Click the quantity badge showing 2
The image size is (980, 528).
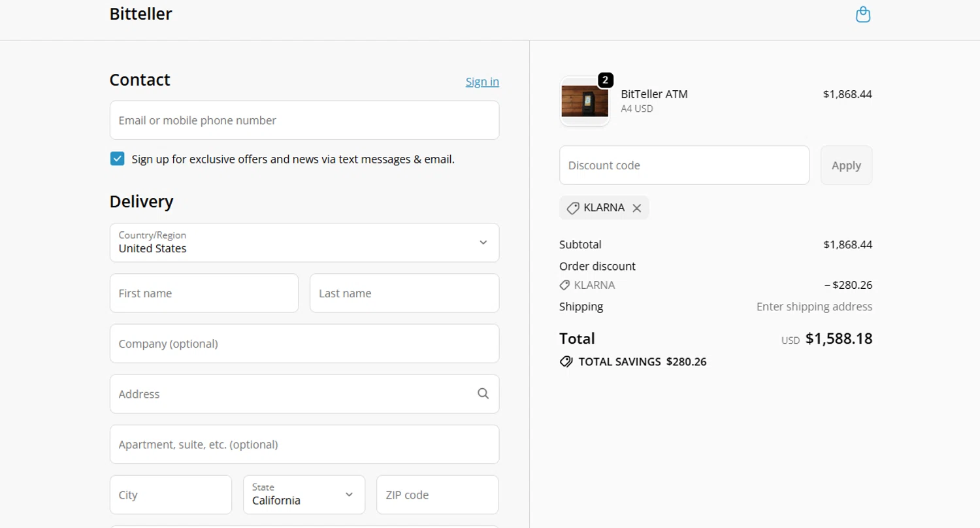[x=606, y=80]
